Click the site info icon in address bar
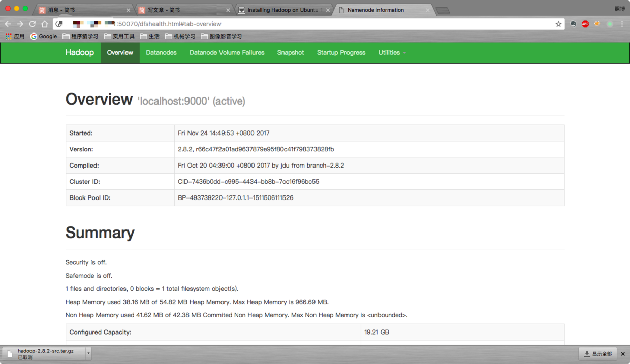630x364 pixels. point(59,24)
